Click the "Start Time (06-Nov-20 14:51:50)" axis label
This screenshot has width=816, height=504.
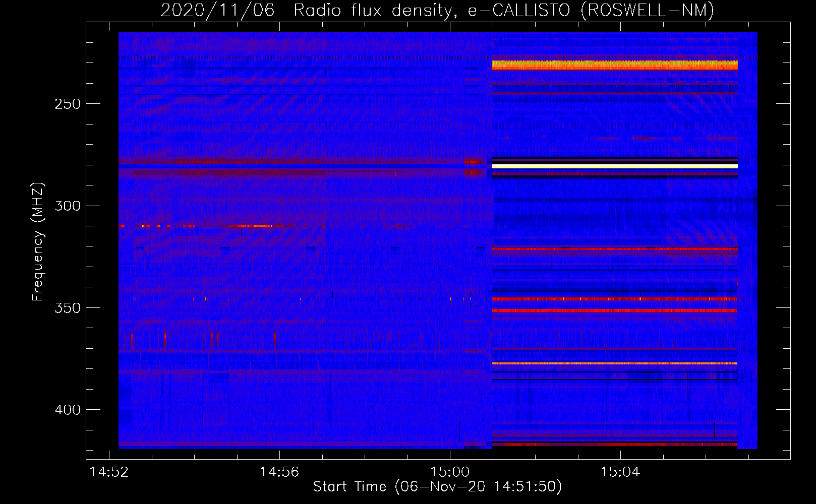tap(437, 487)
